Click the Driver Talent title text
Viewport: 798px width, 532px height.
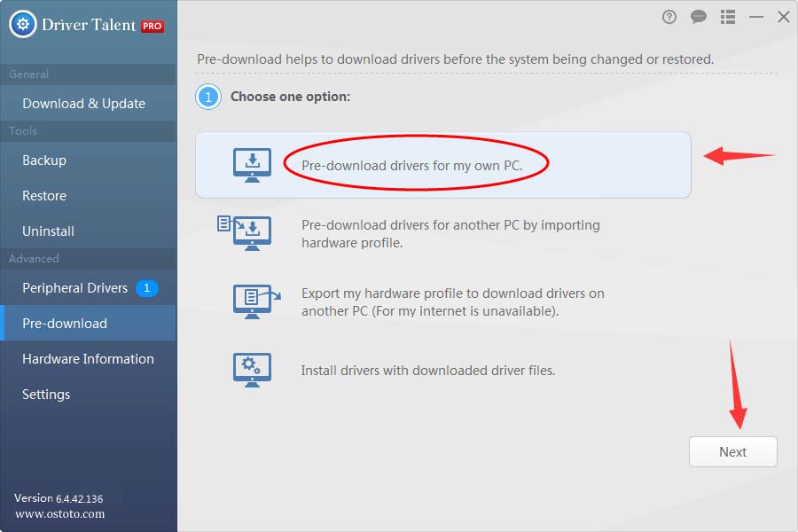(89, 25)
